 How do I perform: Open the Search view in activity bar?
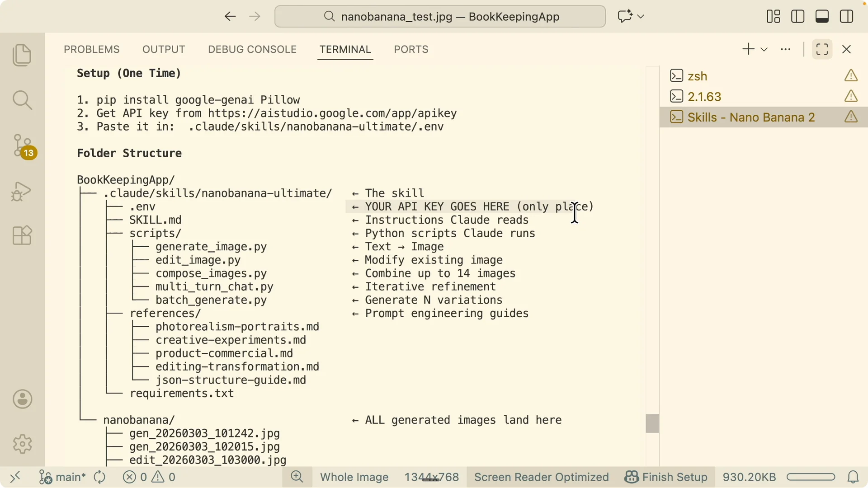22,100
